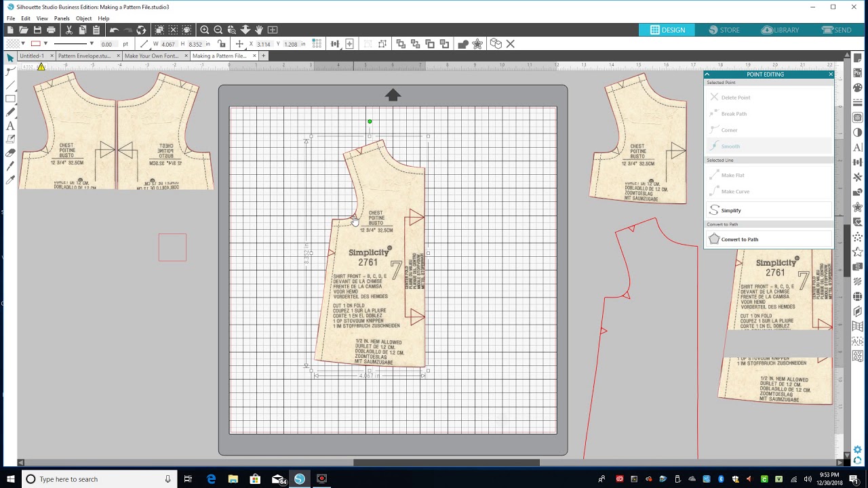Create a new document with New icon

pos(10,30)
